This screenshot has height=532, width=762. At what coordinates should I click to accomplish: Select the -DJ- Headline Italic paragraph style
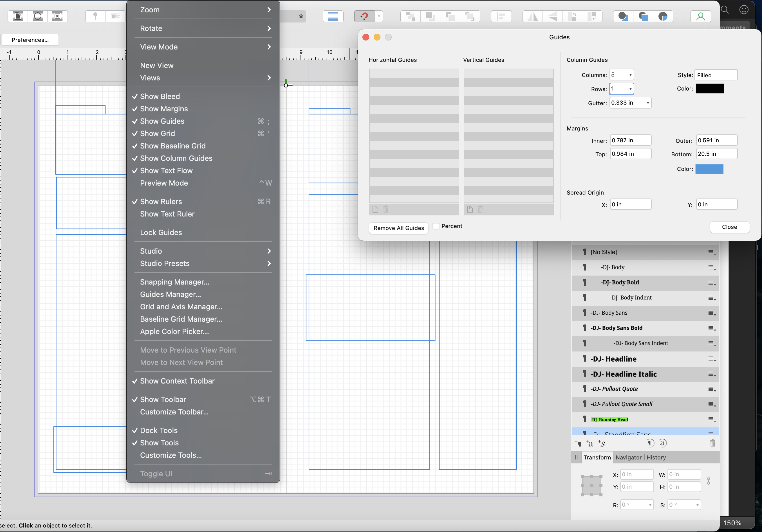623,374
